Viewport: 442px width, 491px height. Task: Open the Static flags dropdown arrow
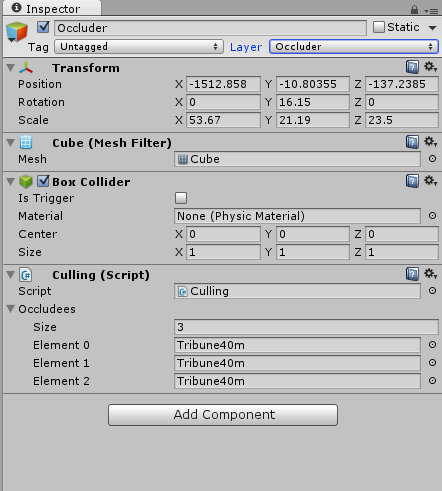pyautogui.click(x=432, y=28)
